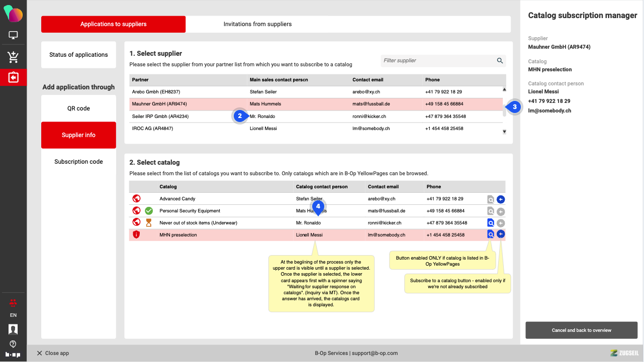The height and width of the screenshot is (362, 644).
Task: Subscribe to the Advanced Candy catalog
Action: coord(501,199)
